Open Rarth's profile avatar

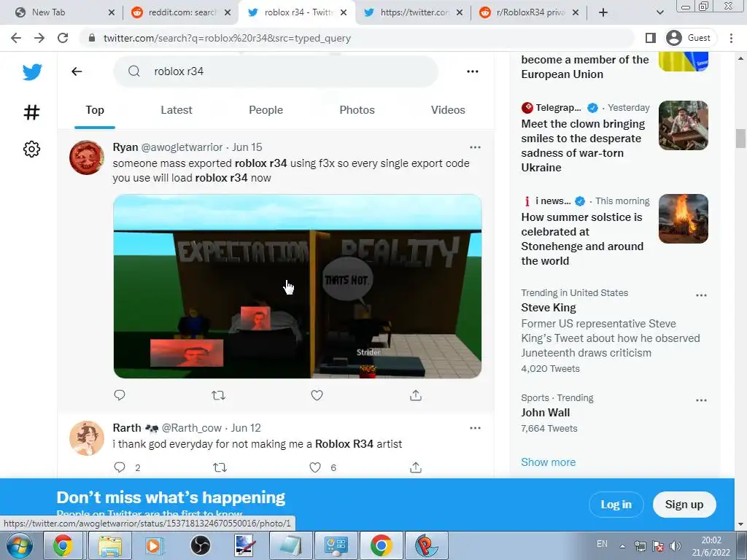[87, 438]
